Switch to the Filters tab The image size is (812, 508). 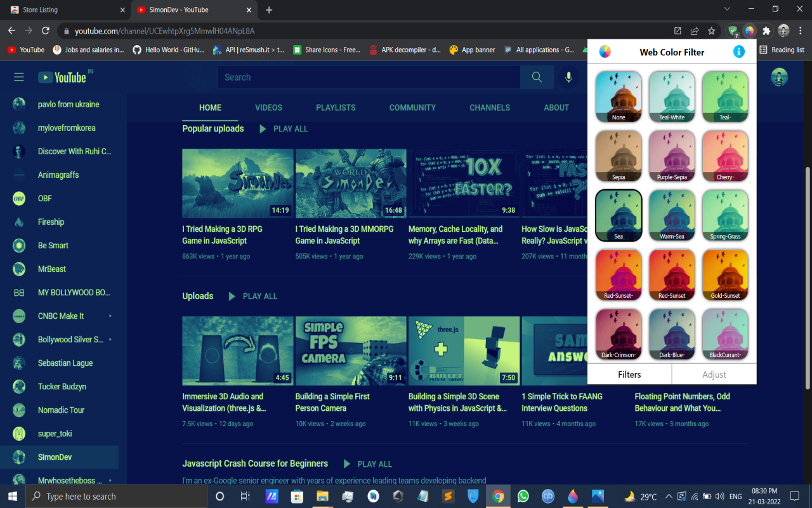(629, 374)
